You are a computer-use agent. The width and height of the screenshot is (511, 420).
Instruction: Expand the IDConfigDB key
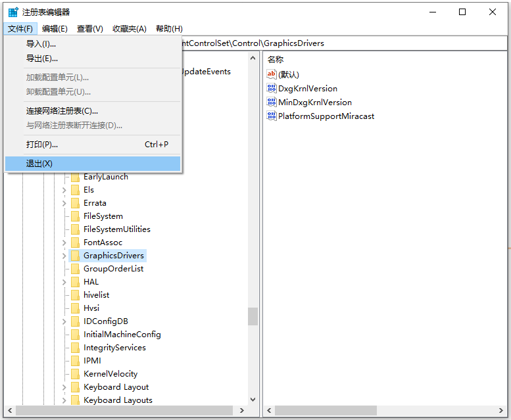click(x=64, y=321)
